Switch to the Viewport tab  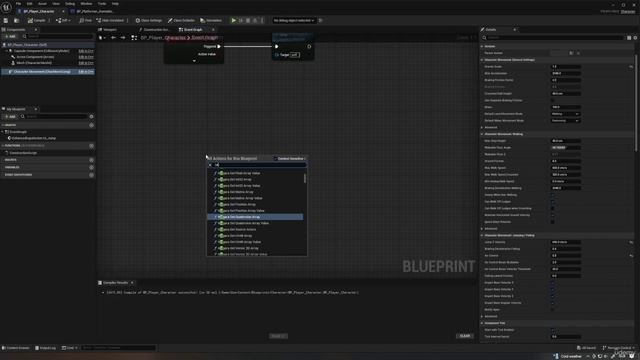point(109,30)
